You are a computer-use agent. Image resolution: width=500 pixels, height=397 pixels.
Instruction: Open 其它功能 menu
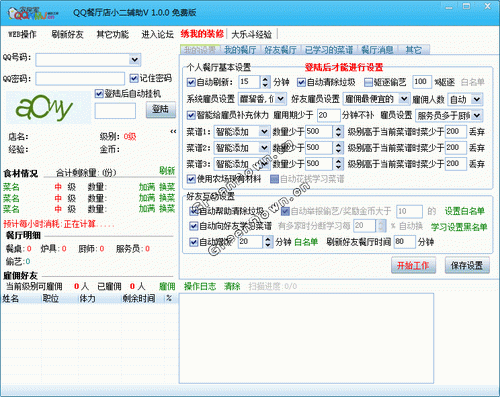(x=112, y=34)
